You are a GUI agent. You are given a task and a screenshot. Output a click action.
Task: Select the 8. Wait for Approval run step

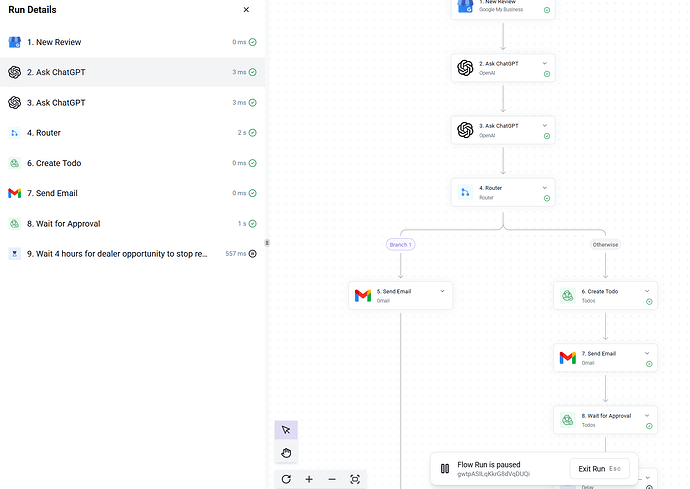[x=132, y=224]
